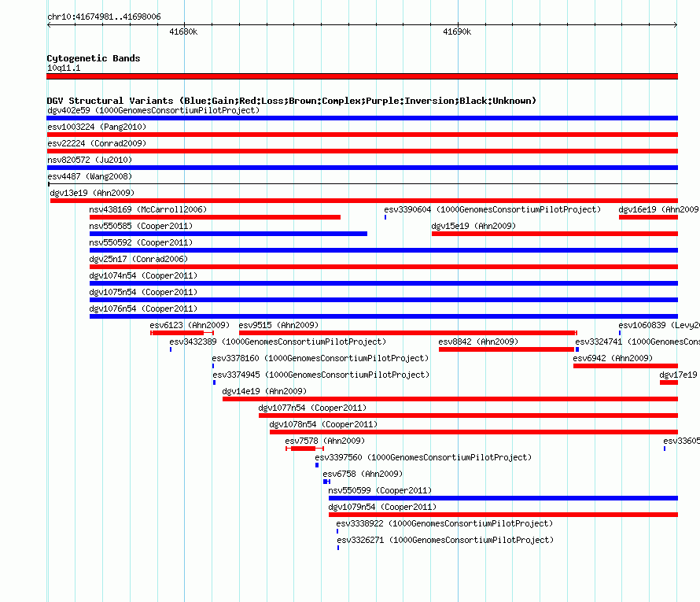The width and height of the screenshot is (700, 602).
Task: Click dgv1075n54 (Cooper2011) label
Action: click(143, 292)
